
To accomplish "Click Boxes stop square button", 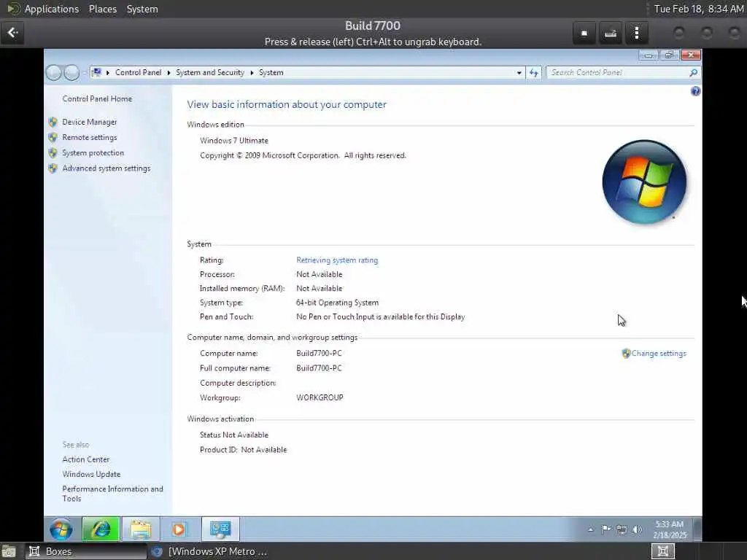I will (x=584, y=33).
